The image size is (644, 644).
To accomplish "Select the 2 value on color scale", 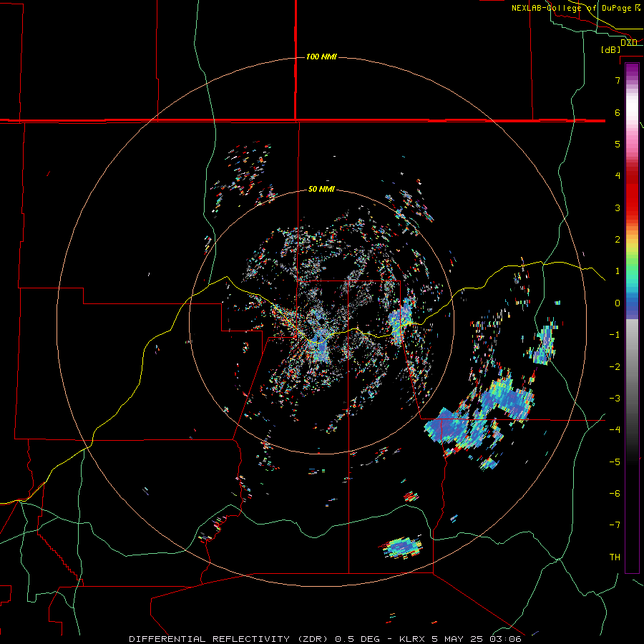I will coord(618,240).
